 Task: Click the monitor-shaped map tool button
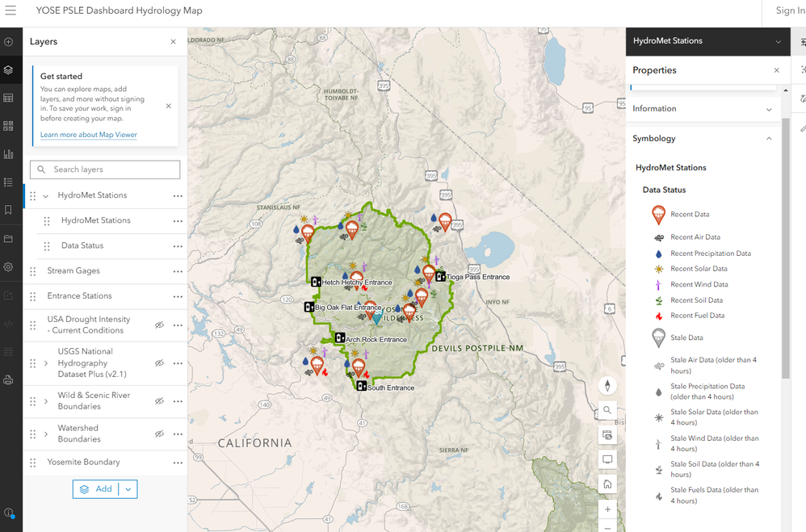[x=607, y=459]
